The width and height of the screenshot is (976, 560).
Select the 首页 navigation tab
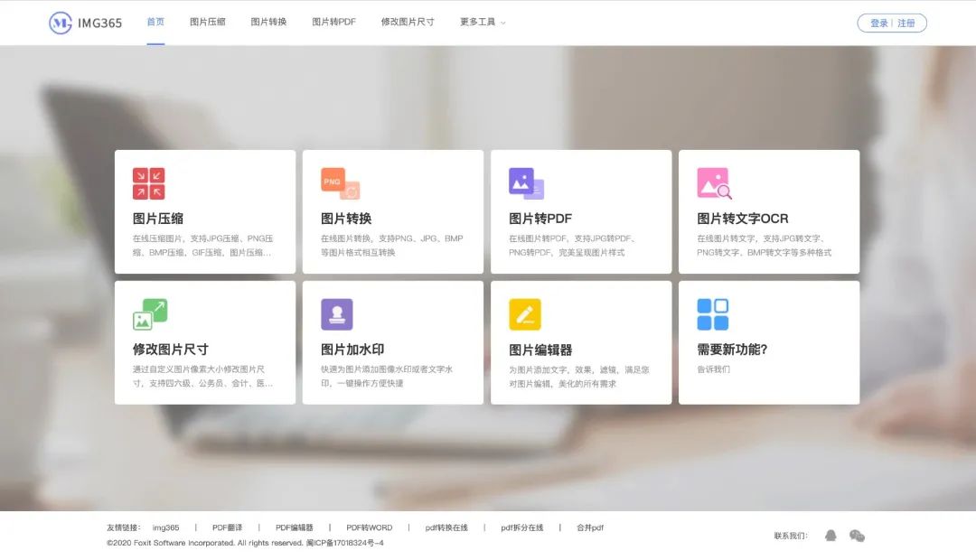(155, 22)
